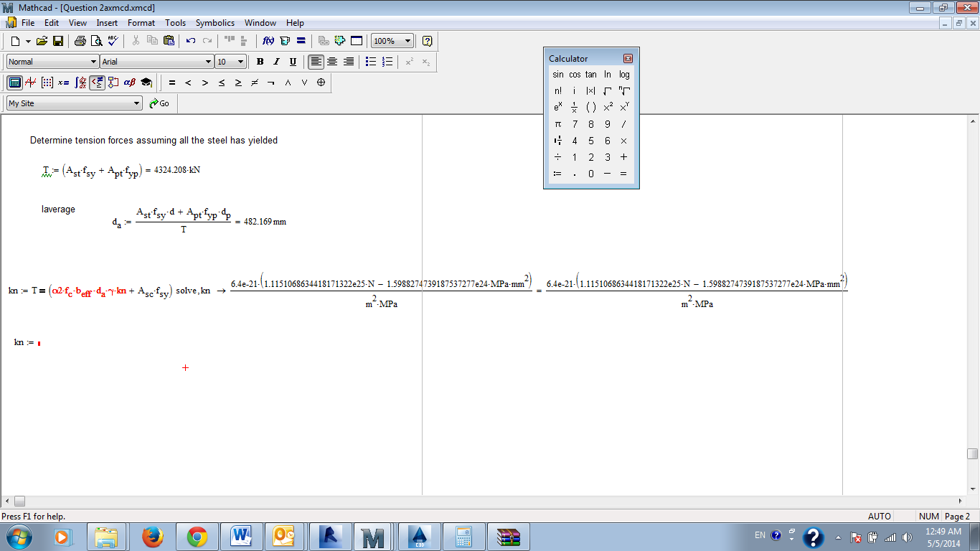Viewport: 980px width, 551px height.
Task: Click the vertical scrollbar thumb
Action: pyautogui.click(x=972, y=453)
